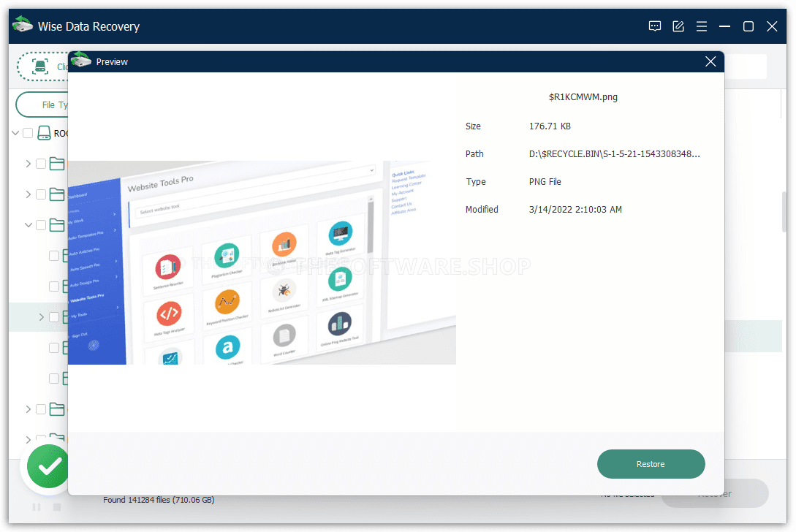Select the filename $R1KCMWM.png
The width and height of the screenshot is (796, 532).
pyautogui.click(x=583, y=97)
